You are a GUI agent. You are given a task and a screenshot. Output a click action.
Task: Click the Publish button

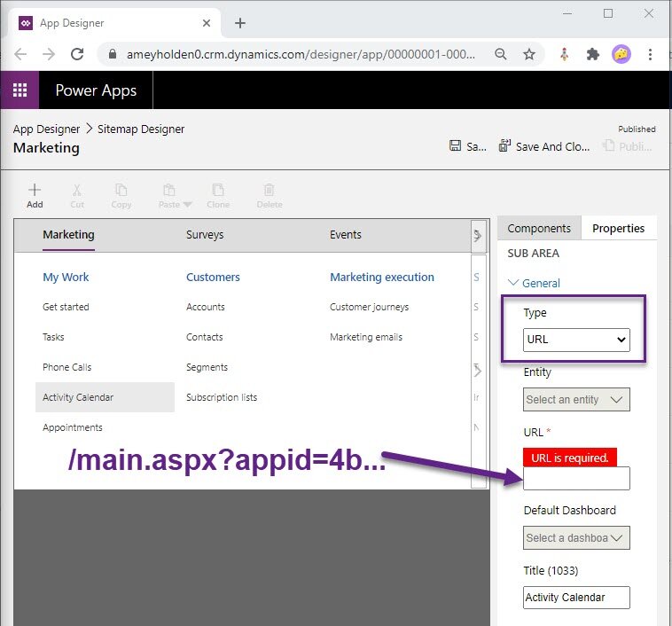(x=627, y=146)
